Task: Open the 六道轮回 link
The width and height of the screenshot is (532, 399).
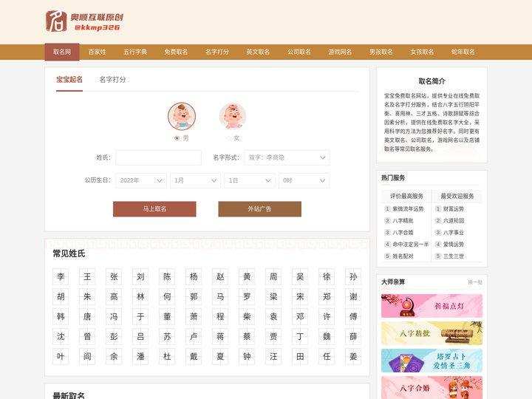Action: click(x=454, y=220)
